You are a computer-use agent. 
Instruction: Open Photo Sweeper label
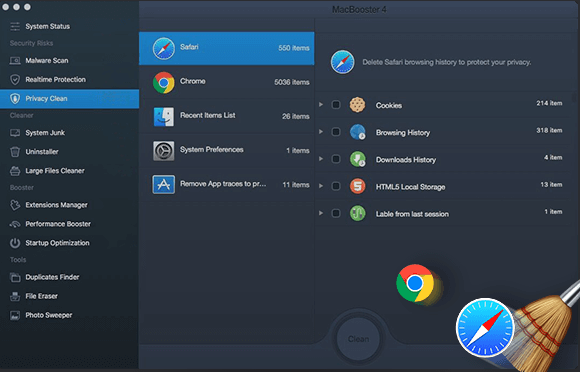click(x=48, y=315)
